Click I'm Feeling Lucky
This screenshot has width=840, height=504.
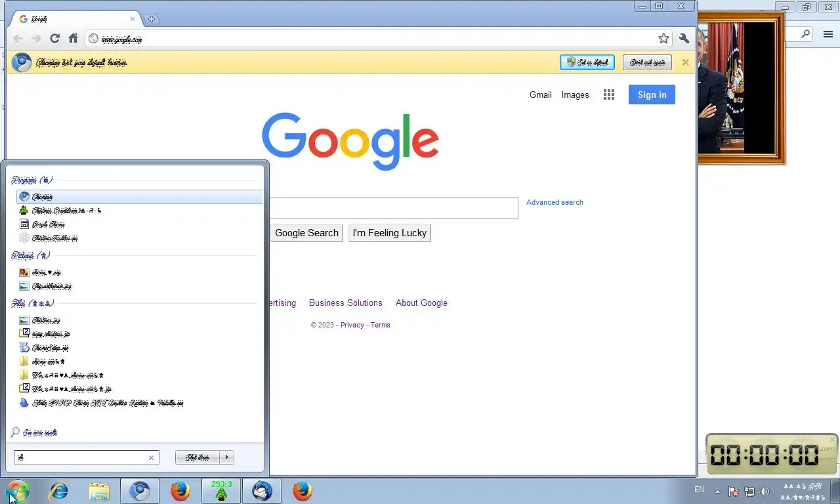coord(390,233)
